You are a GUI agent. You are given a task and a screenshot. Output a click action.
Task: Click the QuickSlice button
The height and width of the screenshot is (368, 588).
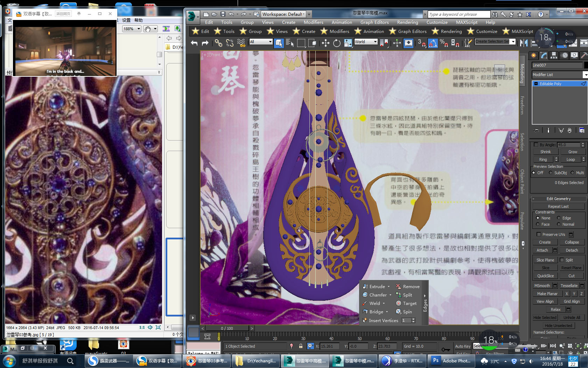click(545, 276)
